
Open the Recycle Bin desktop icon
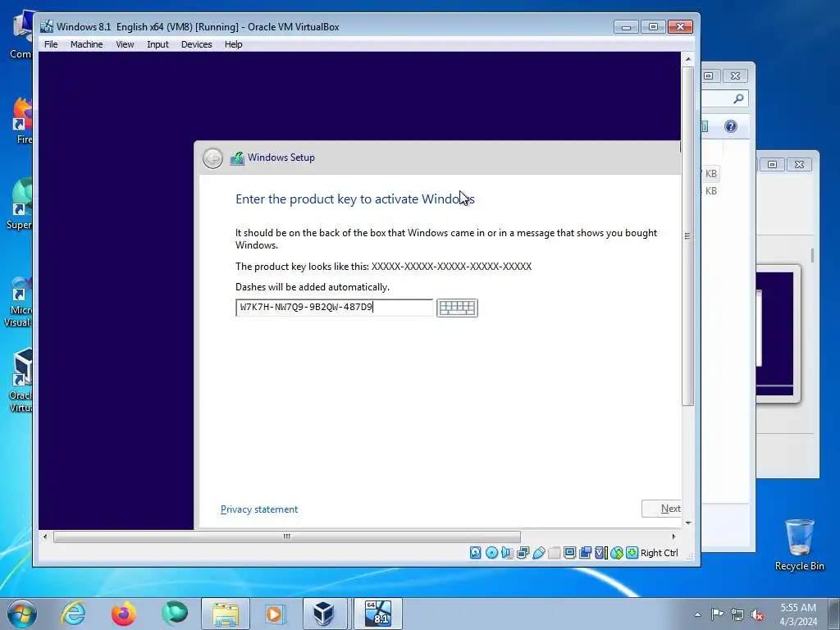coord(799,545)
